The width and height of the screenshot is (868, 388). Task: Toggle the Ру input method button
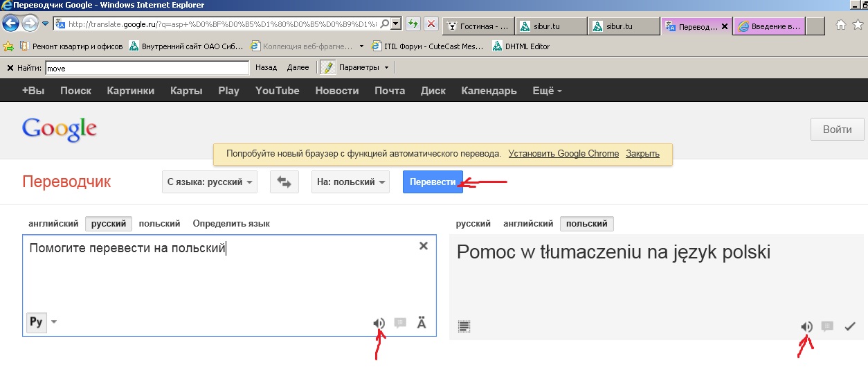point(36,322)
